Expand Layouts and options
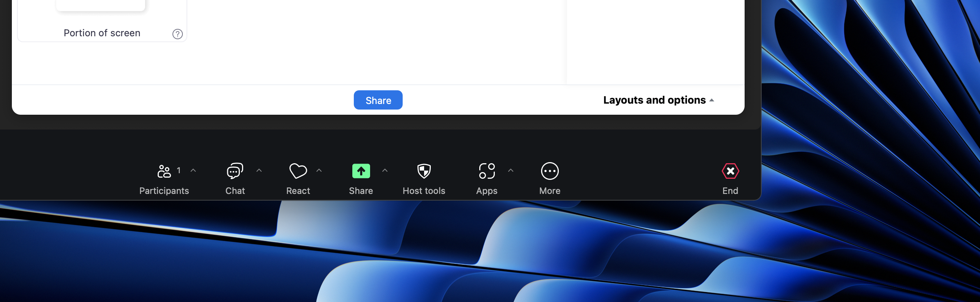Screen dimensions: 980x302 (x=658, y=100)
